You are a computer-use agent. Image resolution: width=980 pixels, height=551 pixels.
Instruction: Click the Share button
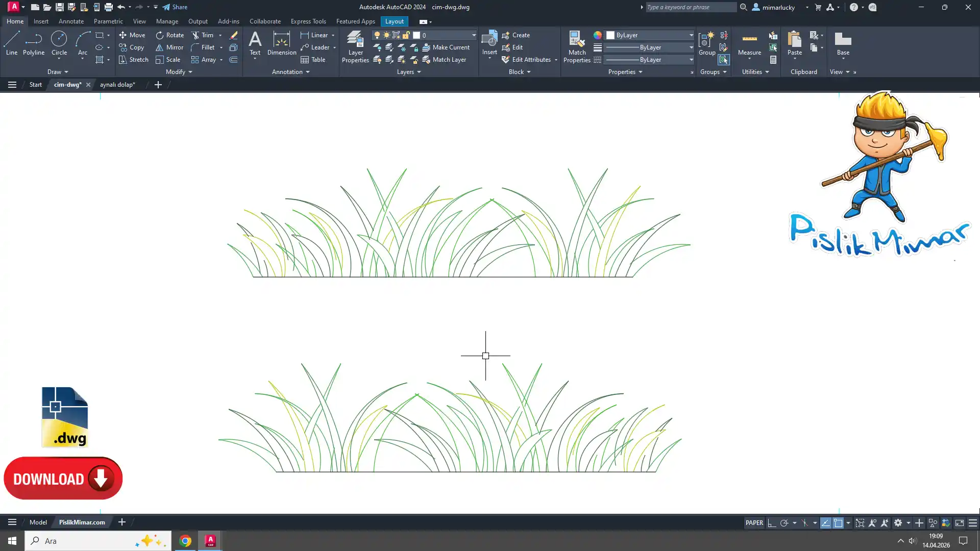click(x=175, y=7)
